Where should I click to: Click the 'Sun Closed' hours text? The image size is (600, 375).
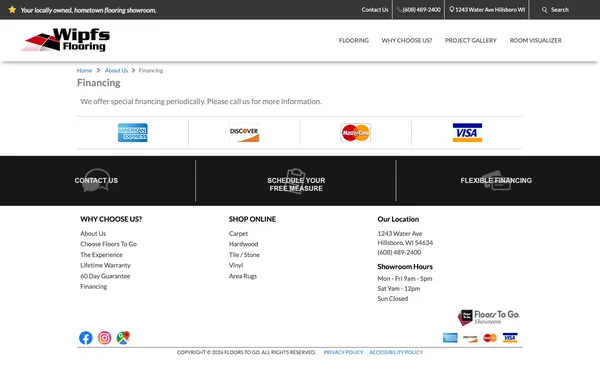[393, 298]
